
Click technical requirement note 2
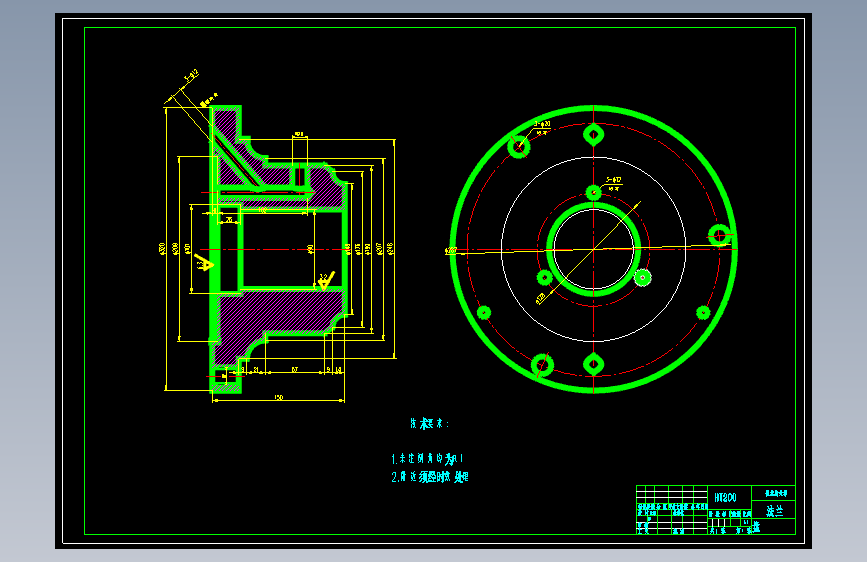point(430,477)
